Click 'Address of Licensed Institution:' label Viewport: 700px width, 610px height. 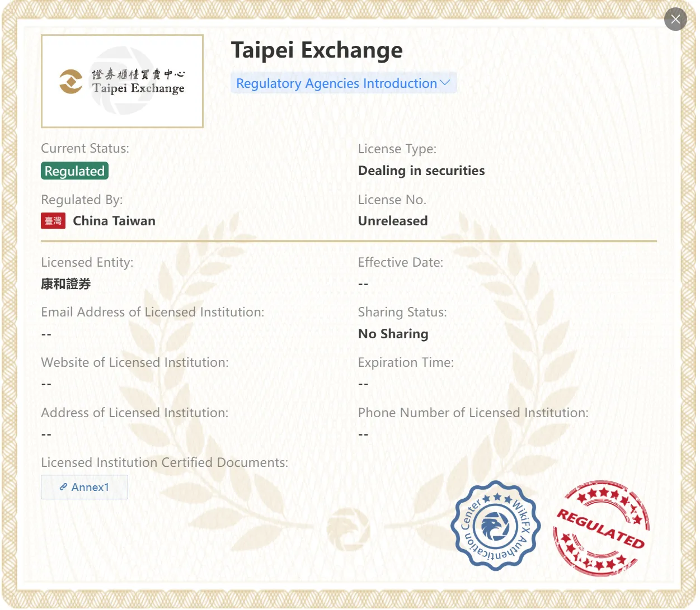click(x=135, y=413)
